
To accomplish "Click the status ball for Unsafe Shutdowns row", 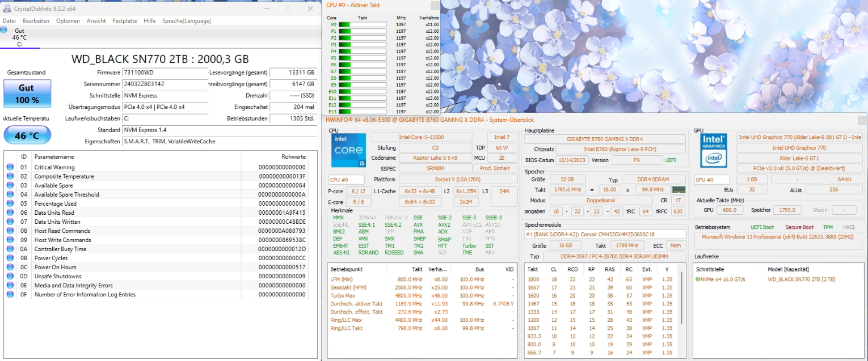I will click(x=10, y=276).
